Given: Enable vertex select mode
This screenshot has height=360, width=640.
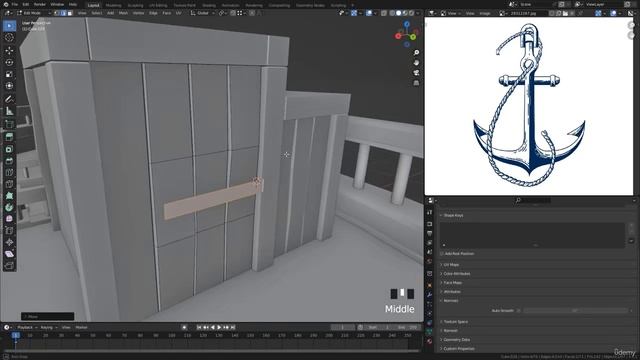Looking at the screenshot, I should click(57, 13).
